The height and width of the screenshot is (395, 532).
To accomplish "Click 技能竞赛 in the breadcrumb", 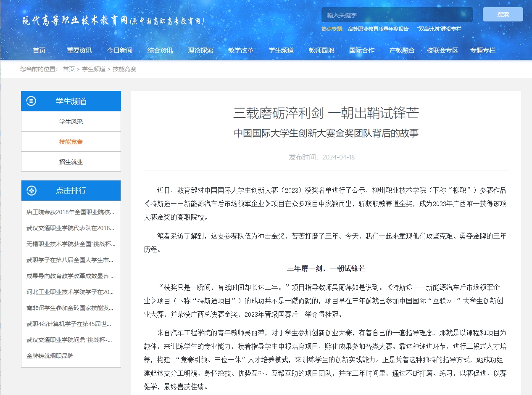I will tap(124, 69).
